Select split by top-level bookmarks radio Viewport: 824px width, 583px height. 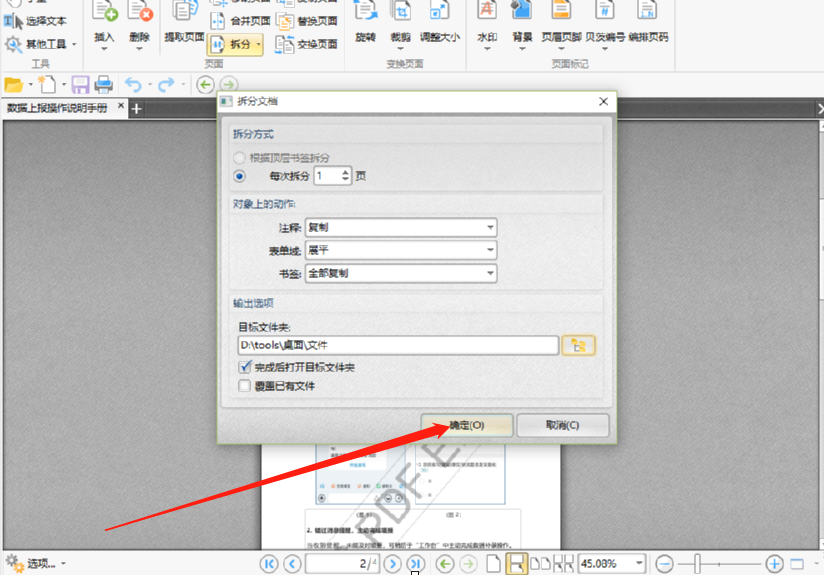pos(239,158)
